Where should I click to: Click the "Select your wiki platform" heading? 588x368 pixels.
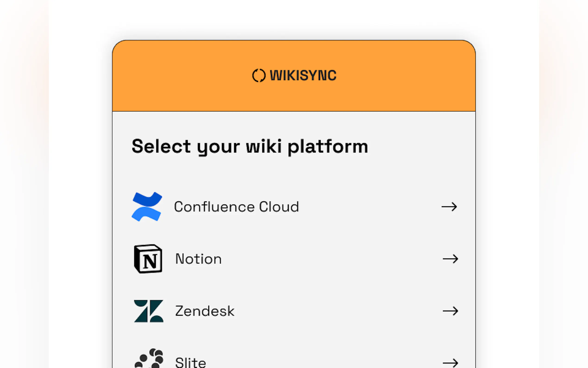coord(250,146)
